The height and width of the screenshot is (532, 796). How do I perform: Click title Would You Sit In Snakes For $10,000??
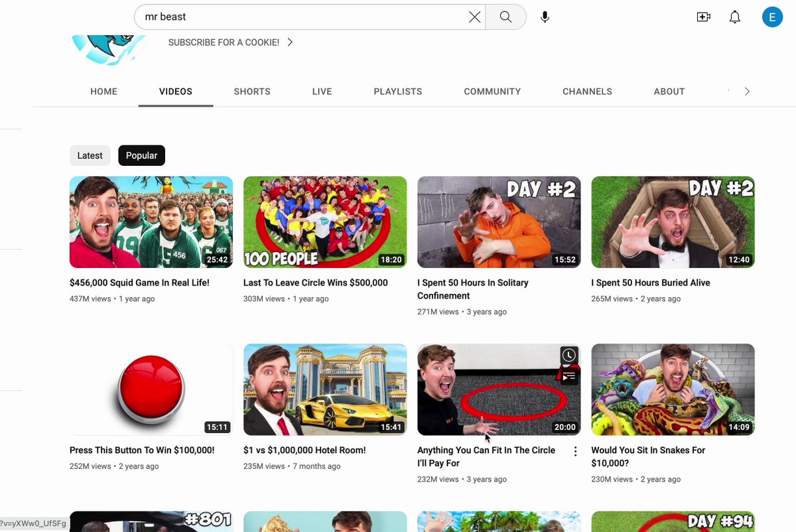coord(648,456)
